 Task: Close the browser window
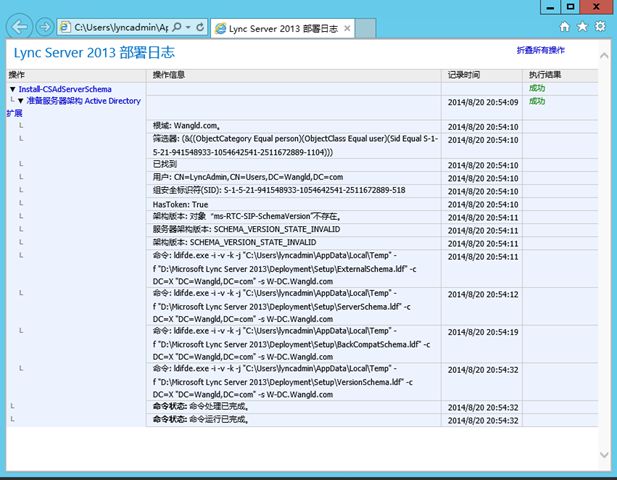coord(596,7)
